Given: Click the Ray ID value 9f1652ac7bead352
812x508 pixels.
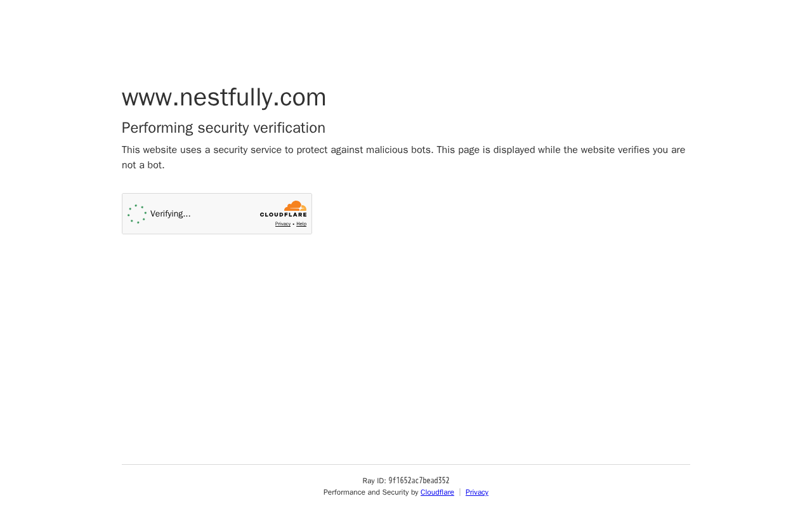Looking at the screenshot, I should [419, 481].
